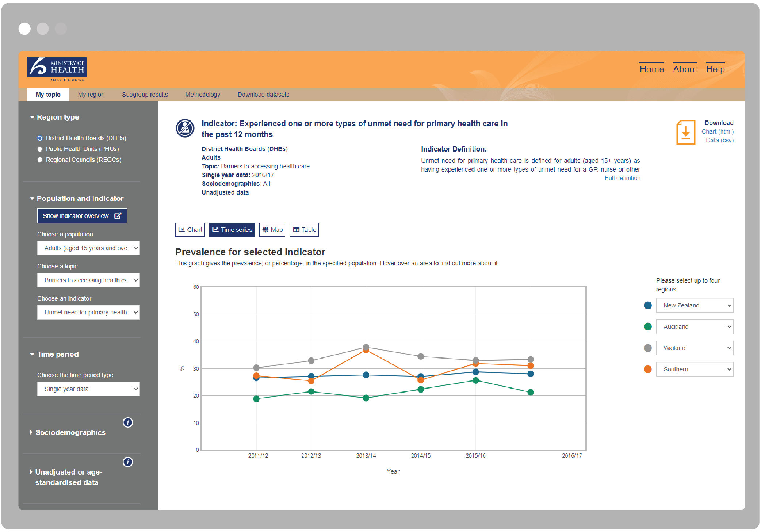Click Waikato 2013/14 data point on chart
Image resolution: width=761 pixels, height=532 pixels.
pos(366,347)
